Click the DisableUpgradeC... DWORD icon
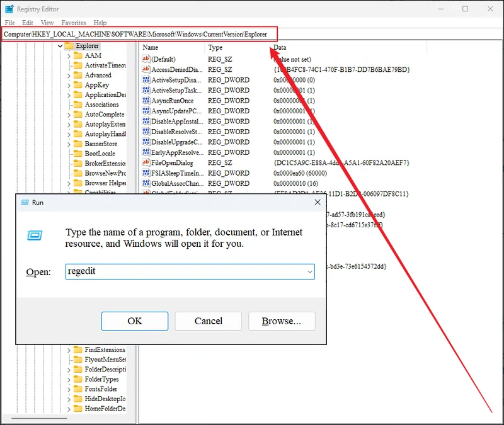504x425 pixels. click(146, 142)
